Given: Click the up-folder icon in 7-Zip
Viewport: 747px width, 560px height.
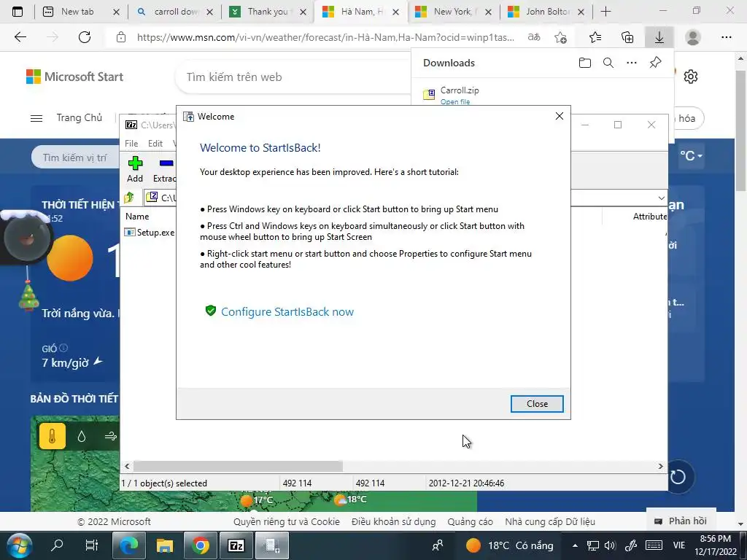Looking at the screenshot, I should click(x=130, y=198).
